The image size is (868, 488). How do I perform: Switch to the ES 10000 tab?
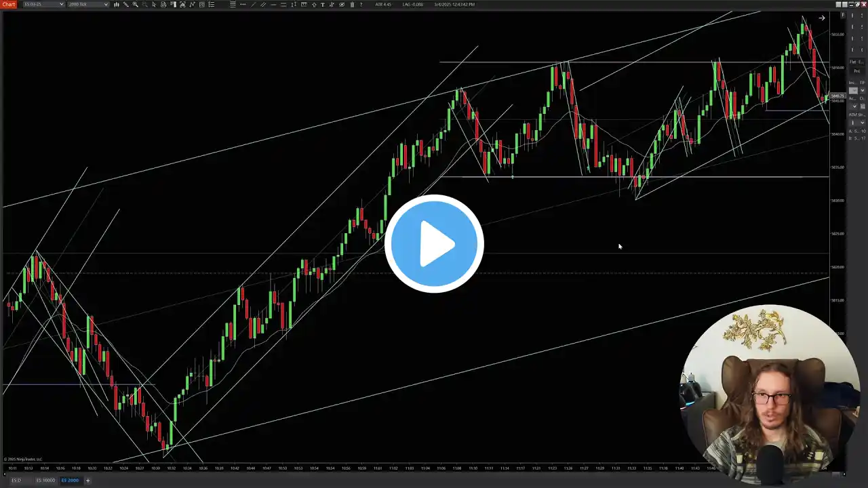click(x=45, y=481)
